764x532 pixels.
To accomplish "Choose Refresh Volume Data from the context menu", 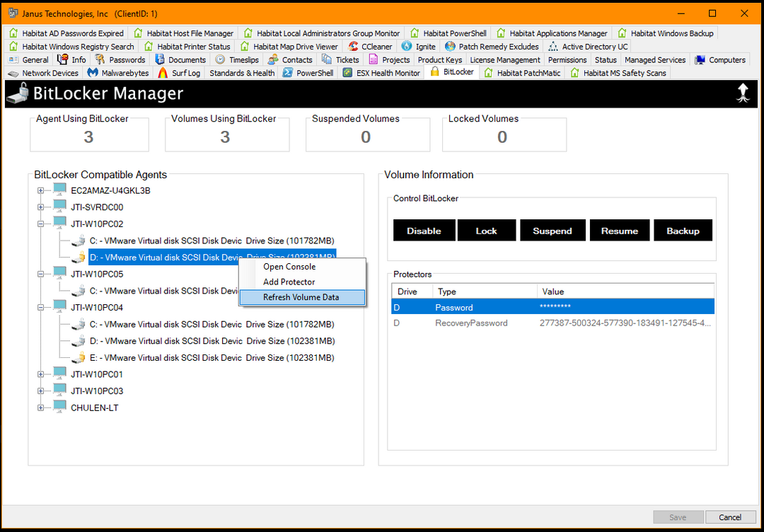I will point(302,297).
